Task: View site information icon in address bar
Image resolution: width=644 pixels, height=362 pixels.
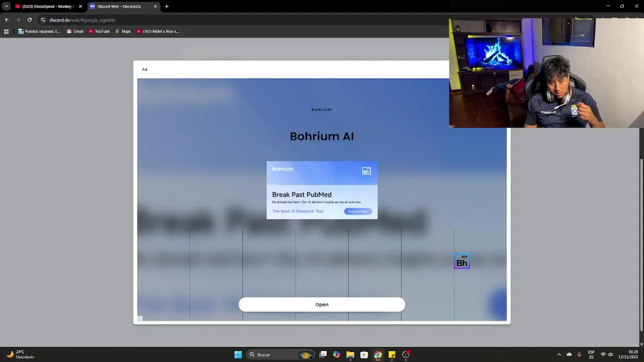Action: pyautogui.click(x=43, y=20)
